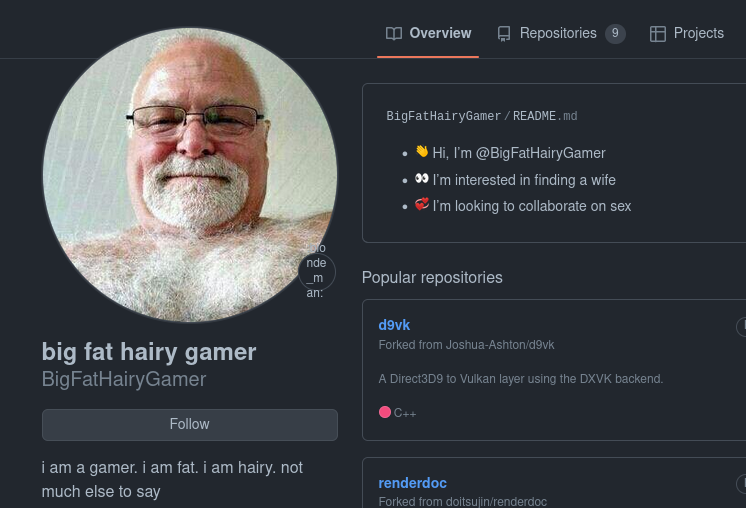Click the Repositories tab icon
This screenshot has width=746, height=508.
click(504, 34)
